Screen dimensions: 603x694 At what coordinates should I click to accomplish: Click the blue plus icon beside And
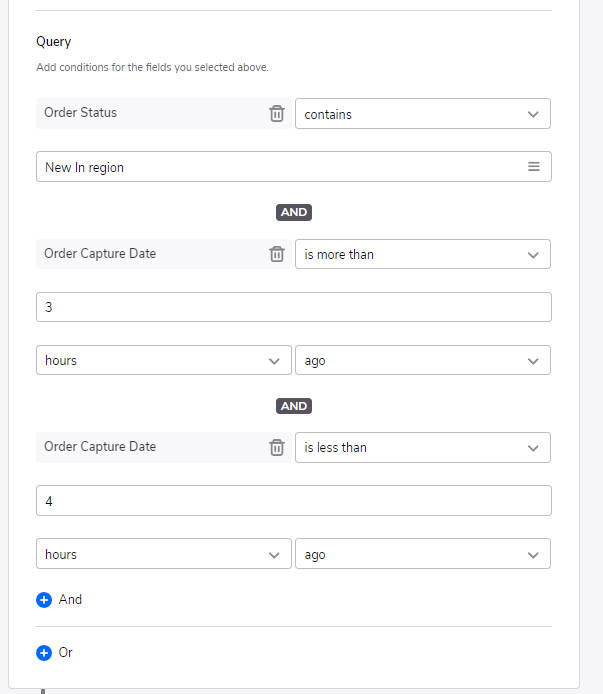point(44,600)
